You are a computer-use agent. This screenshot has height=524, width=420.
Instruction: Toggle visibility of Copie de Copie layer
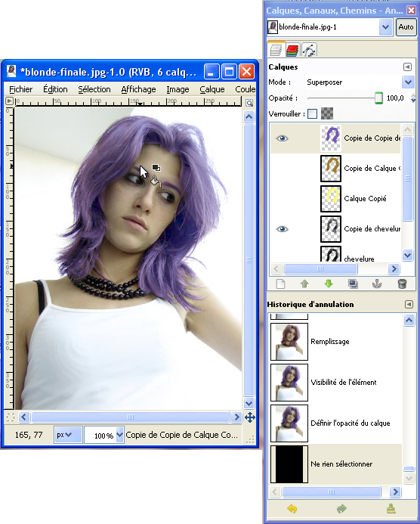282,138
